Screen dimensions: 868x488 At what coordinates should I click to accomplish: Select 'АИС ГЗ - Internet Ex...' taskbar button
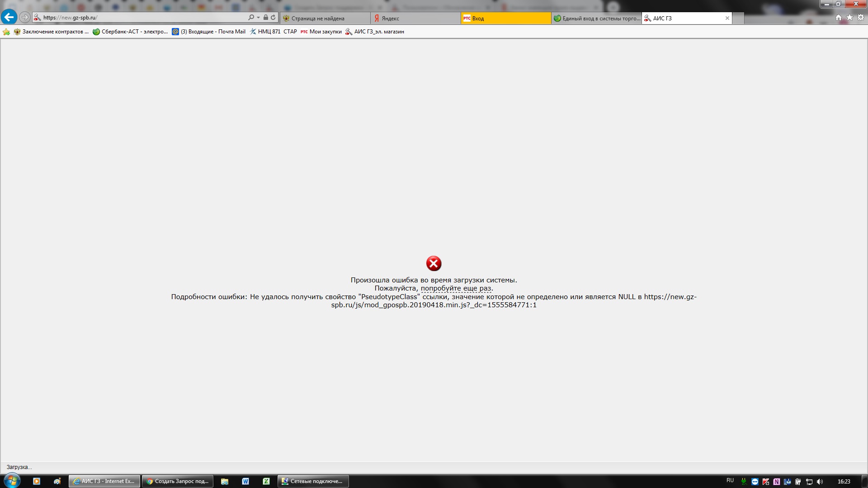click(104, 481)
